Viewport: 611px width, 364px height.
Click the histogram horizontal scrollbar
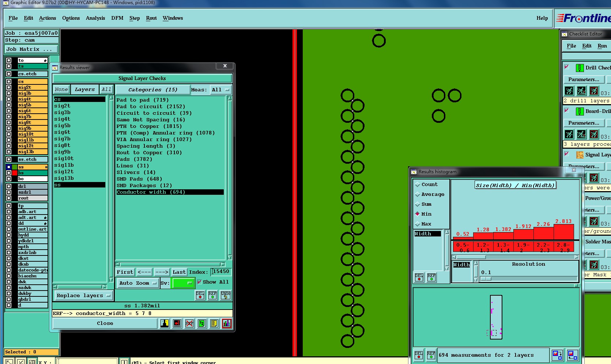tap(516, 257)
